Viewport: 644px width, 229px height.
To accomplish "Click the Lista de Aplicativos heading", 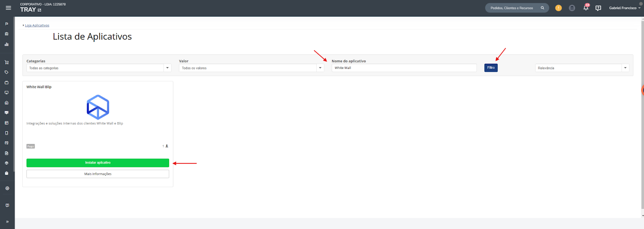I will [92, 37].
